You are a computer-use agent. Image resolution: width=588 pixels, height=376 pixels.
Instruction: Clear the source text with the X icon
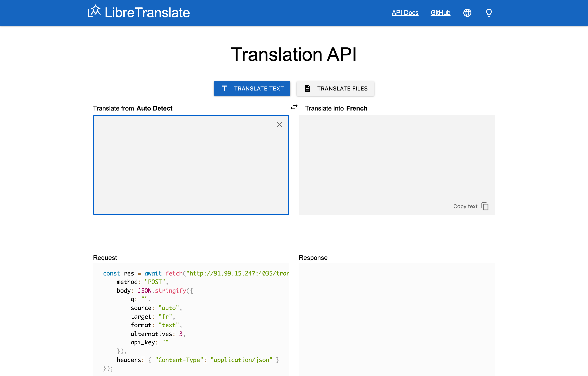[279, 125]
